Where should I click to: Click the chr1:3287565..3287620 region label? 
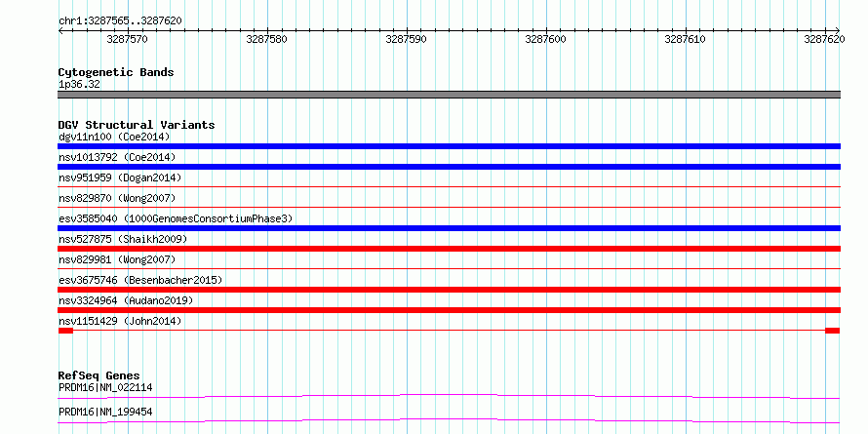120,20
